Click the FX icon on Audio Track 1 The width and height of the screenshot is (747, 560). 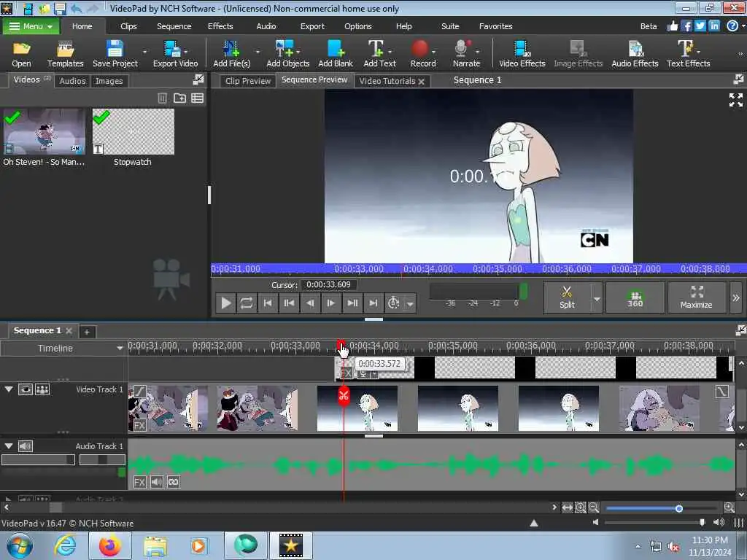[x=139, y=482]
